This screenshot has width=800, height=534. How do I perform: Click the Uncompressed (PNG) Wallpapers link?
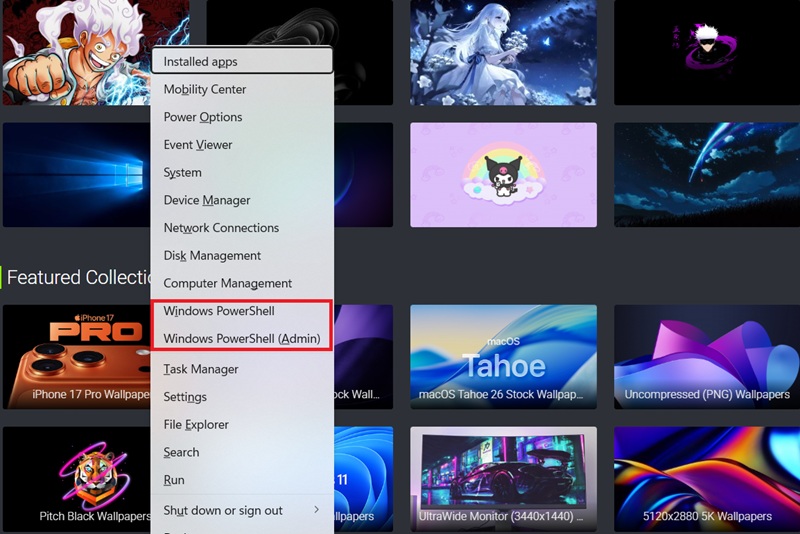tap(706, 395)
